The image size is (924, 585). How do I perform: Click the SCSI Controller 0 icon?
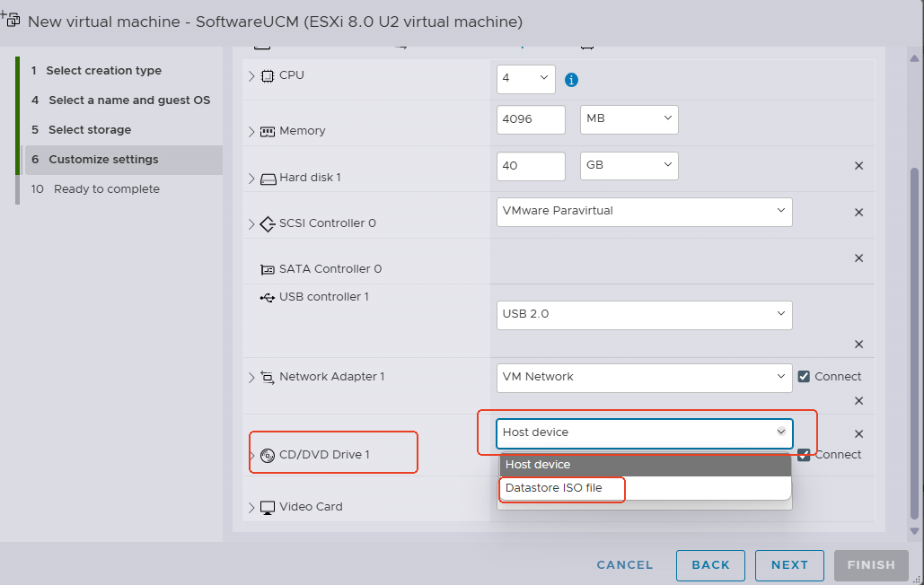pos(268,223)
